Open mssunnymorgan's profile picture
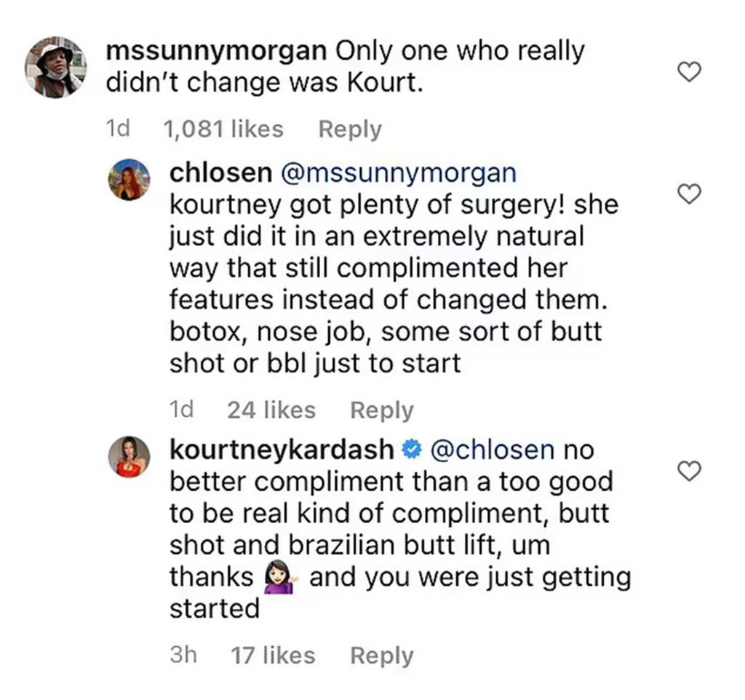Image resolution: width=745 pixels, height=700 pixels. [56, 67]
